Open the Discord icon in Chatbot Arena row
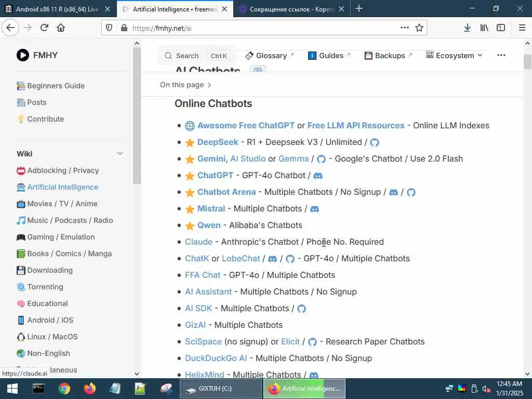The image size is (532, 399). (394, 192)
